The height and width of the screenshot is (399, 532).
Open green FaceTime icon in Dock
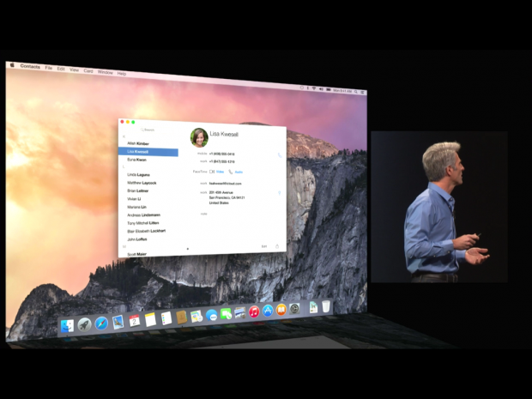click(226, 314)
